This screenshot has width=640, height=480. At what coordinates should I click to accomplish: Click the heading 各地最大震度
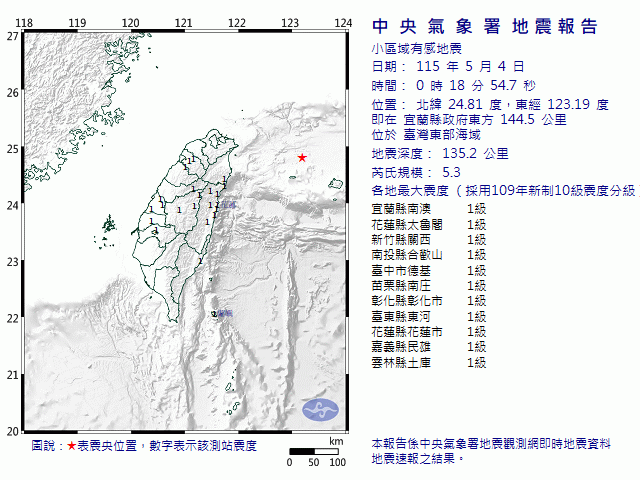coord(410,191)
